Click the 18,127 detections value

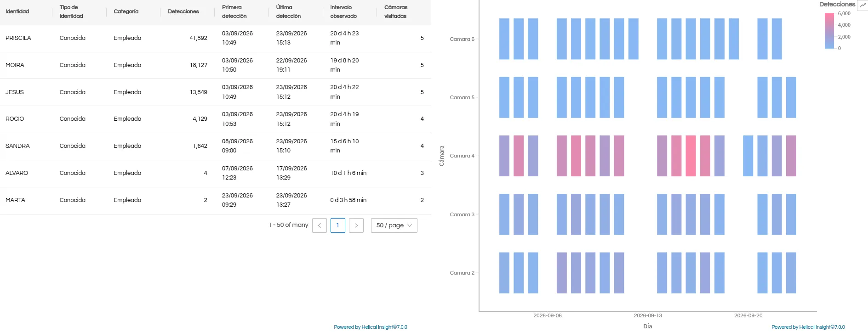(199, 65)
